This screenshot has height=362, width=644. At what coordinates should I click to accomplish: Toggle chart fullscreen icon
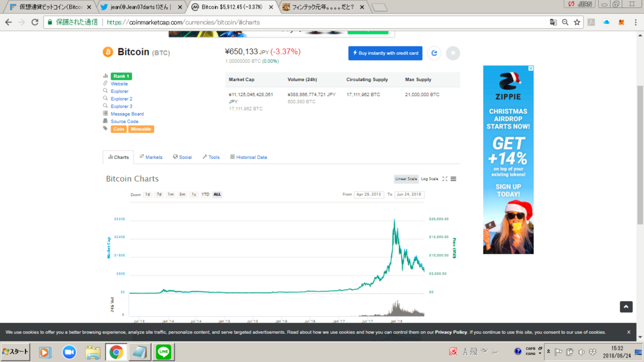pyautogui.click(x=445, y=179)
